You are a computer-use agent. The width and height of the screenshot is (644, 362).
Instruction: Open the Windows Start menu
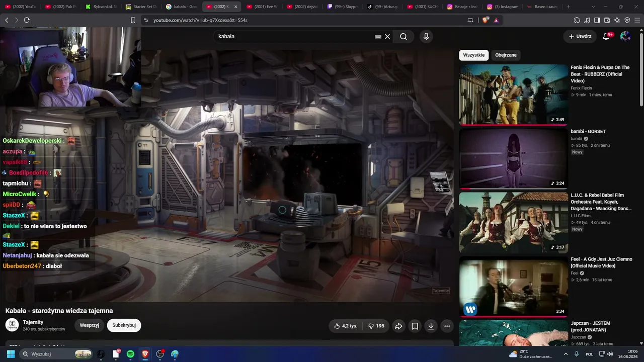tap(11, 354)
